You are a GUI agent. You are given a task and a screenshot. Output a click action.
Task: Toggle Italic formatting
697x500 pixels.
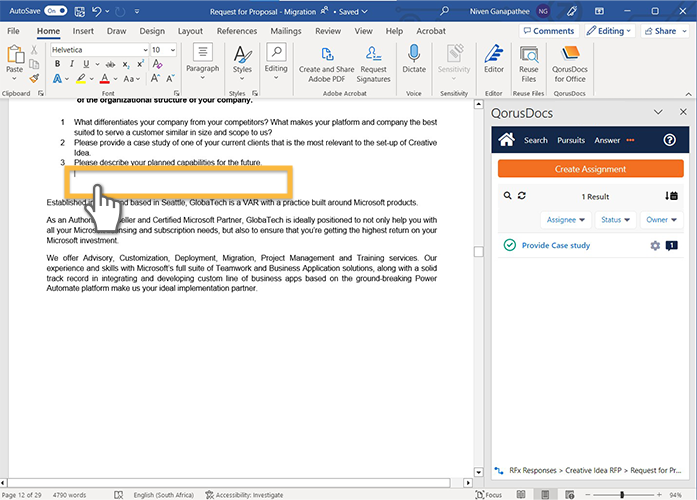click(71, 64)
